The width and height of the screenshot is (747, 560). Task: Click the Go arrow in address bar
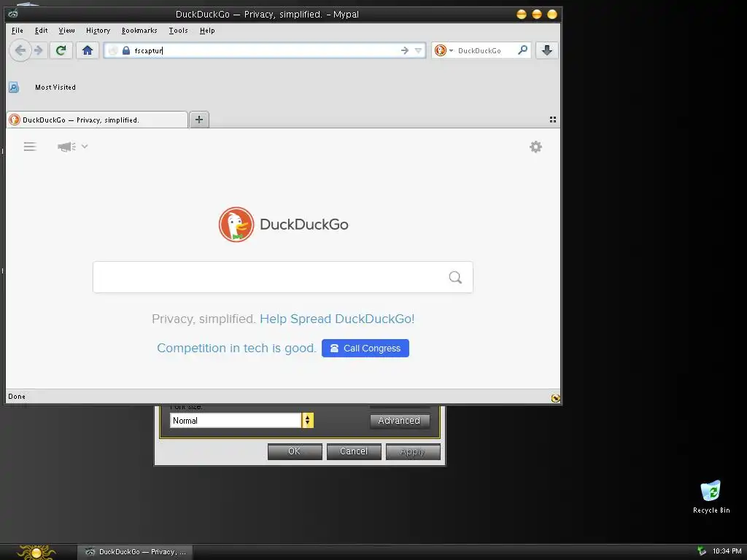click(404, 50)
